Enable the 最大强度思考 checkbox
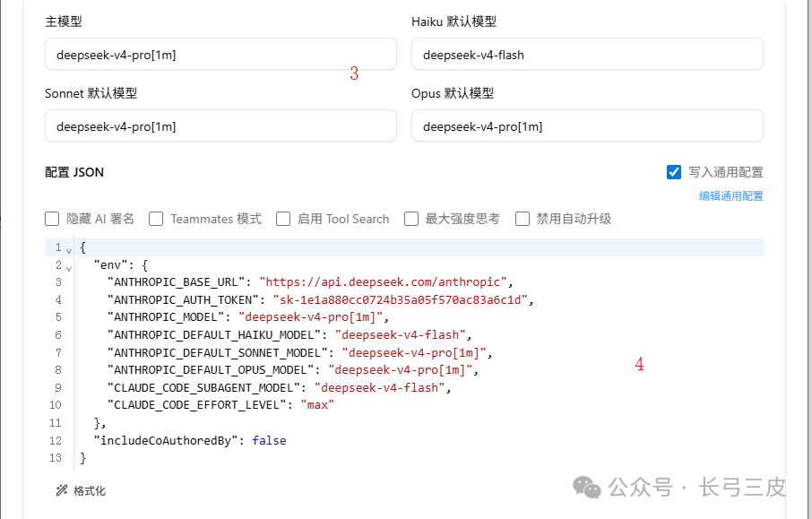This screenshot has width=812, height=519. coord(411,219)
